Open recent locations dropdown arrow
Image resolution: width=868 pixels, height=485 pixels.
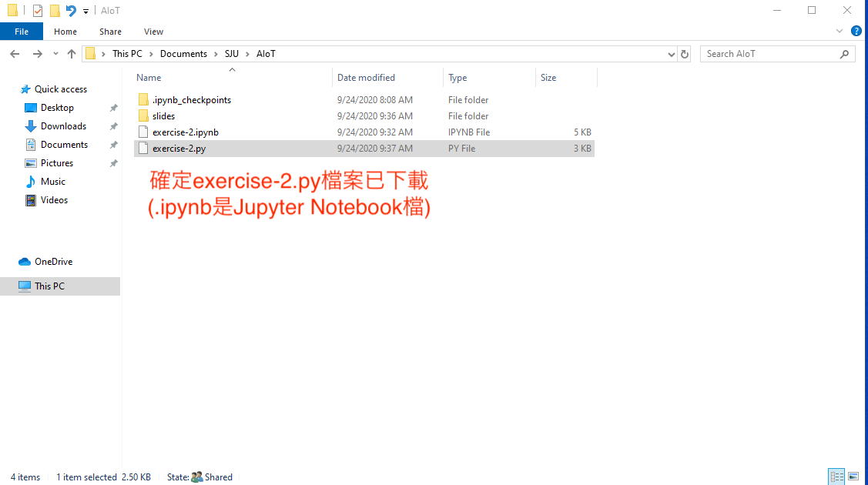coord(55,54)
